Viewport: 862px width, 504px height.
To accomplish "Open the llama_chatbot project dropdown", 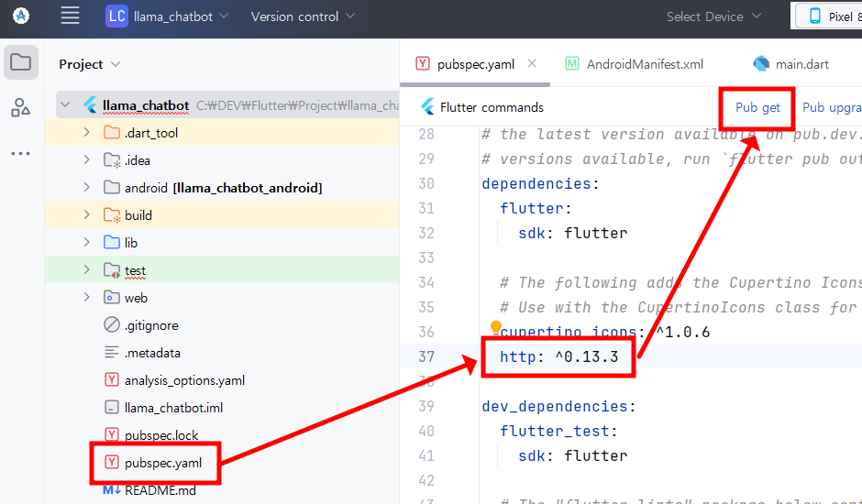I will click(x=181, y=16).
